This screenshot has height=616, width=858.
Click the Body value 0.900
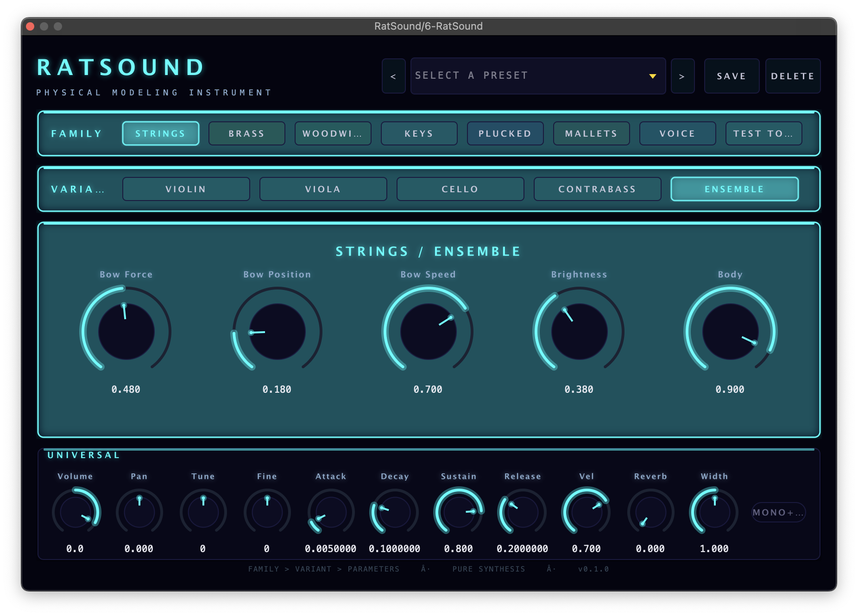coord(730,390)
